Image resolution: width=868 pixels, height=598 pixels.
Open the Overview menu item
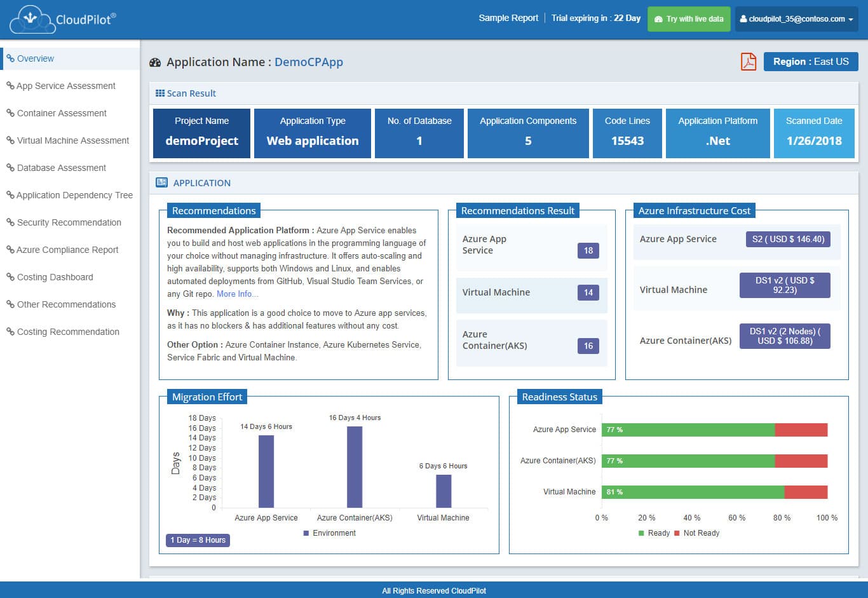pos(70,58)
